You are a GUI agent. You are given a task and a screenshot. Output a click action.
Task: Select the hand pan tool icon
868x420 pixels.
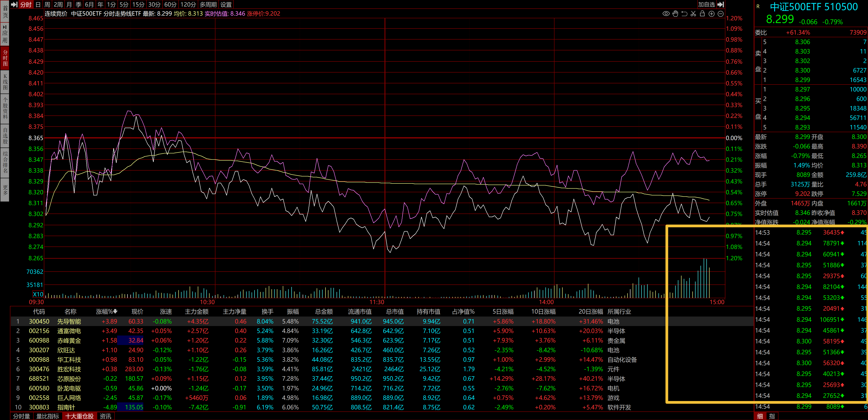675,14
